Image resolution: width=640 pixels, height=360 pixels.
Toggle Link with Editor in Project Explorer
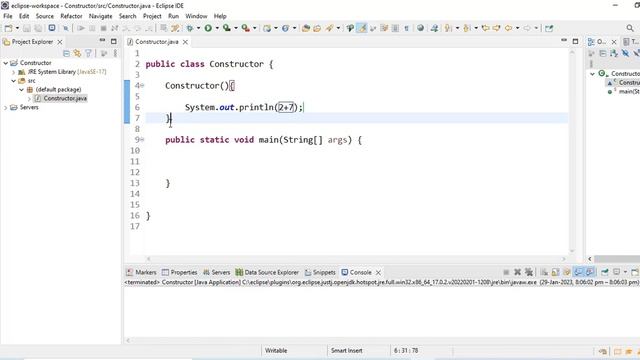tap(77, 53)
